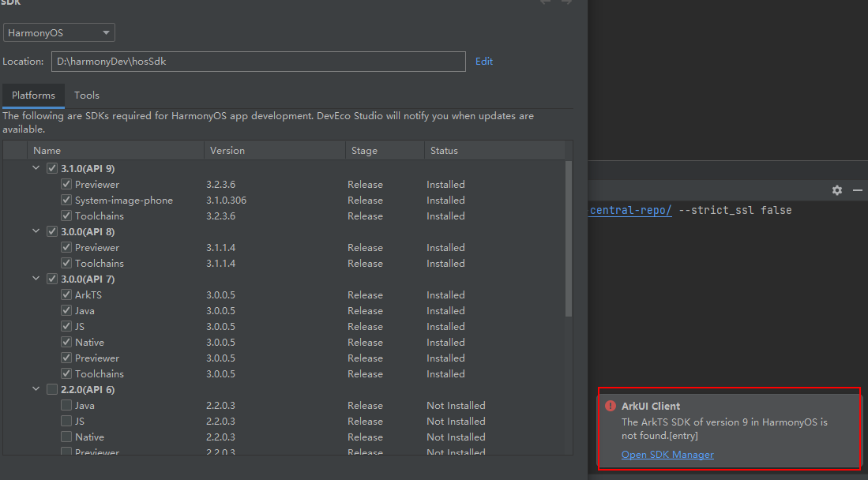
Task: Click Not Installed status for JS 2.2.0.3
Action: [x=457, y=421]
